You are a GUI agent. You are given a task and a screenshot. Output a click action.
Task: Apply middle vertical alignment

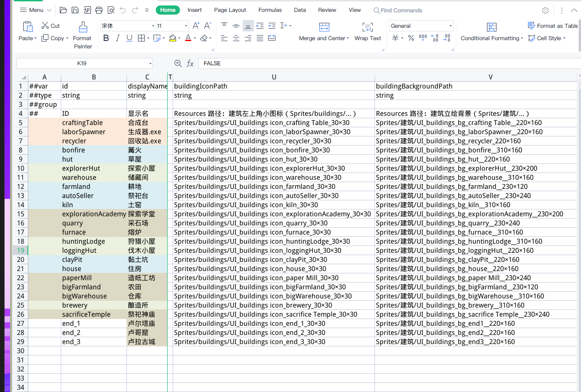236,26
